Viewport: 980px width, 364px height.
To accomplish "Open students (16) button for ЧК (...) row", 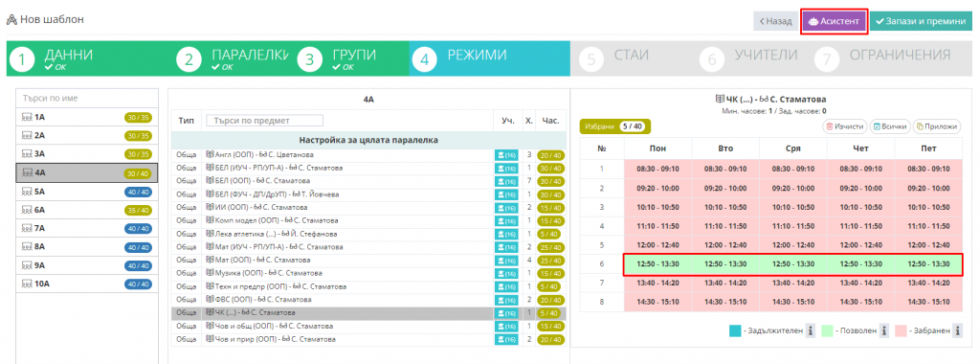I will click(x=506, y=312).
